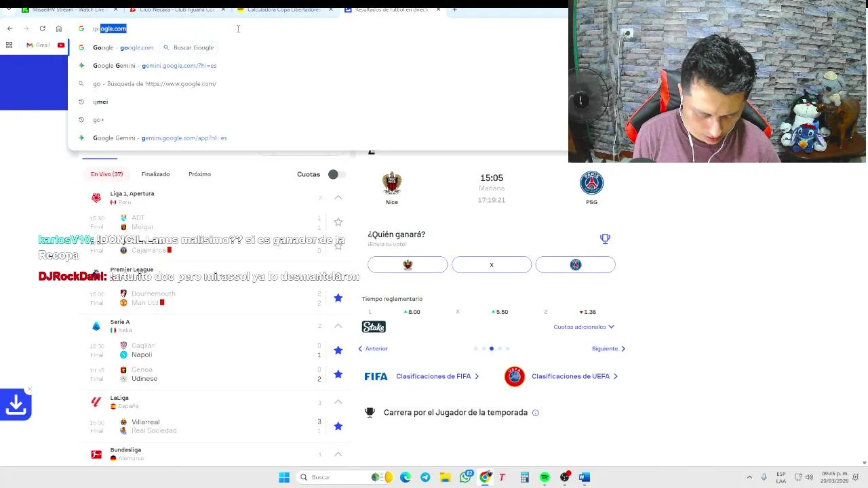Unfavorite the Villarreal vs Real Sociedad star

pos(338,426)
